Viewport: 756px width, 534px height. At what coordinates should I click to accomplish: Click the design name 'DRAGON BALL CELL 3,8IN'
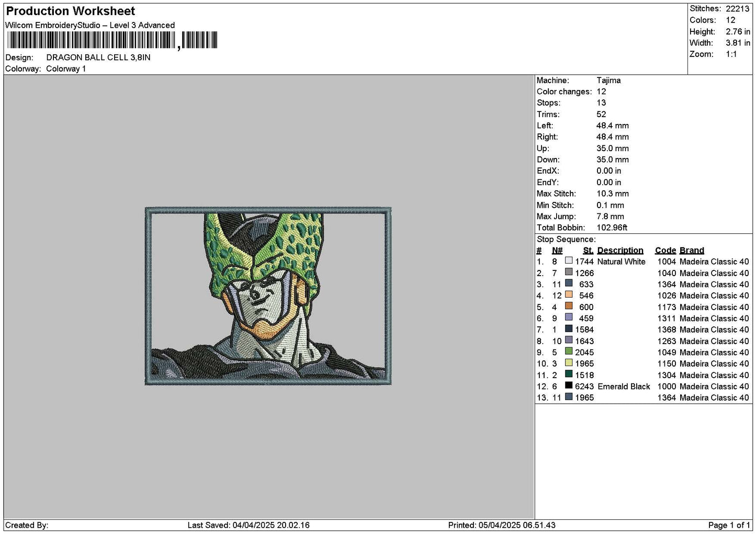coord(98,58)
